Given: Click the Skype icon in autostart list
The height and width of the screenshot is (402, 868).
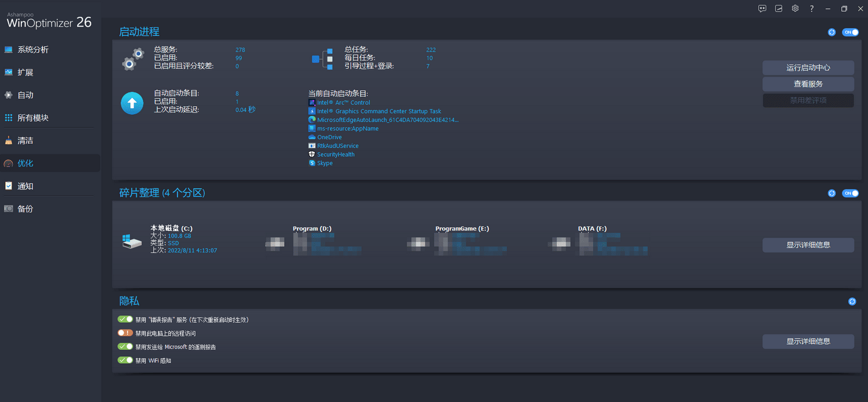Looking at the screenshot, I should pyautogui.click(x=312, y=163).
